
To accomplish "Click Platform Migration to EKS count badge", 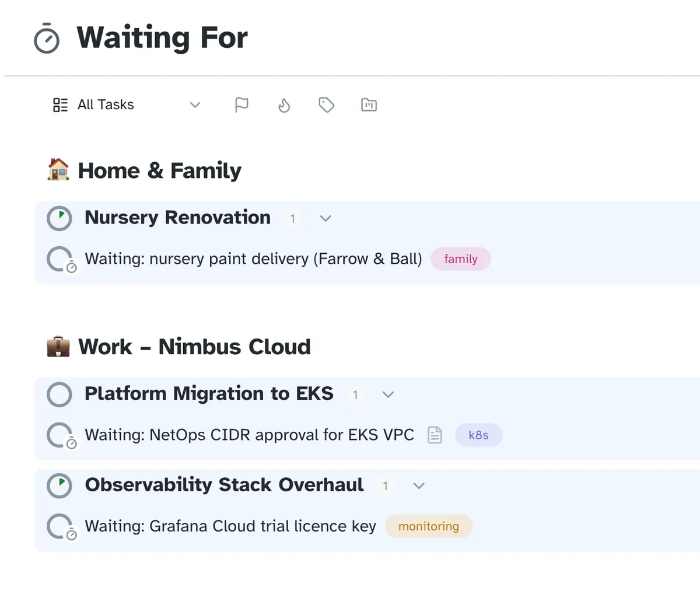I will tap(355, 395).
